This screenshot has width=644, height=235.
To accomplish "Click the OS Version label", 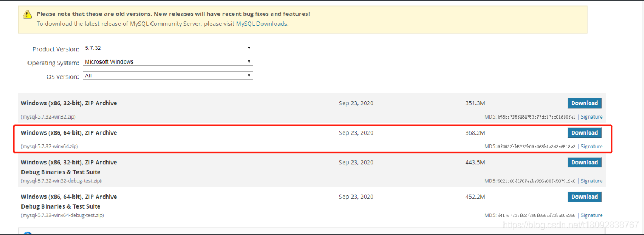I will (63, 77).
